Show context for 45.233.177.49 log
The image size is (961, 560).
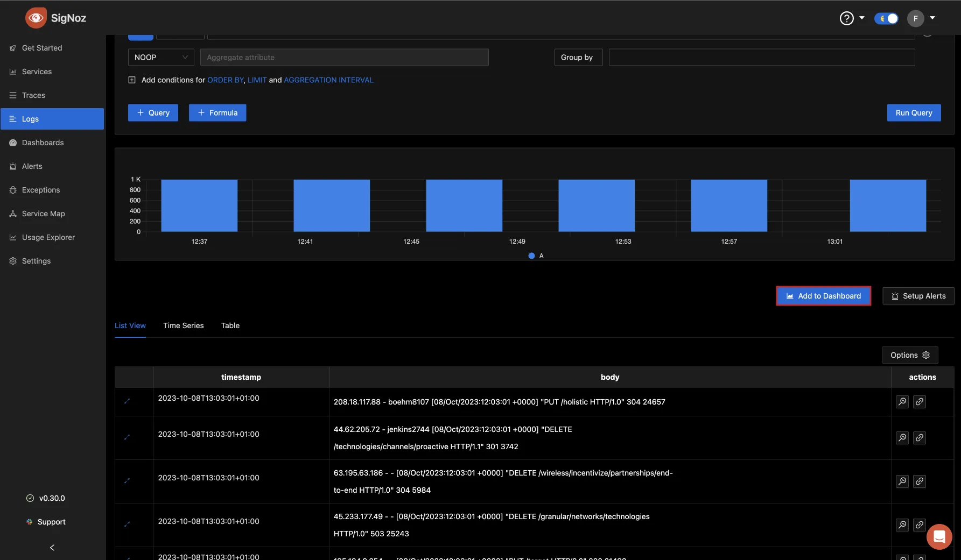(x=902, y=525)
